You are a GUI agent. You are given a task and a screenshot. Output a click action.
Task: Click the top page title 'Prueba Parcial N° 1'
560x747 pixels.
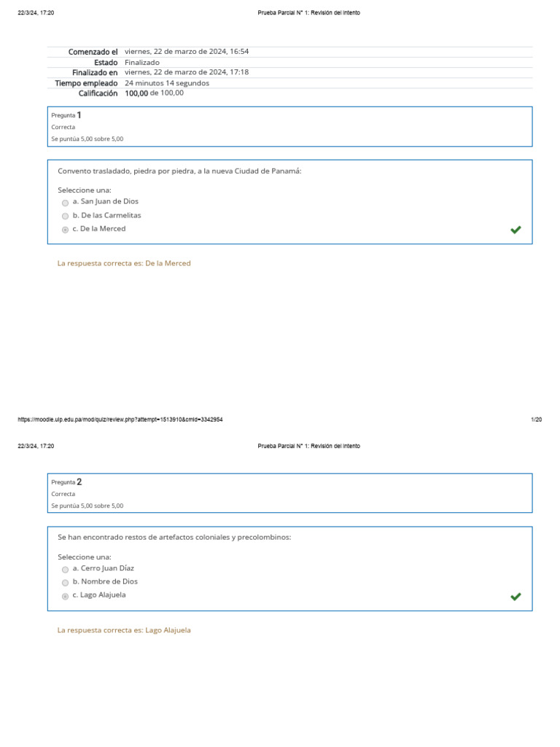pyautogui.click(x=309, y=12)
